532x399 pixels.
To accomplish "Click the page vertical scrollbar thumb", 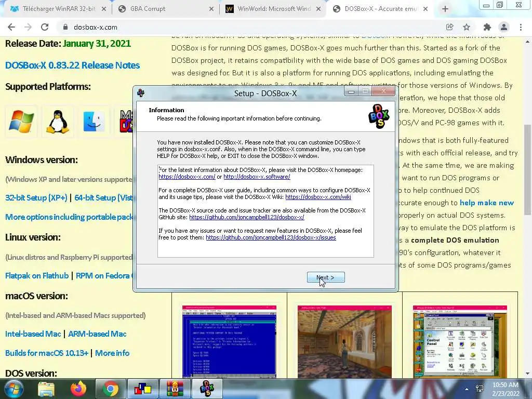I will click(x=527, y=170).
